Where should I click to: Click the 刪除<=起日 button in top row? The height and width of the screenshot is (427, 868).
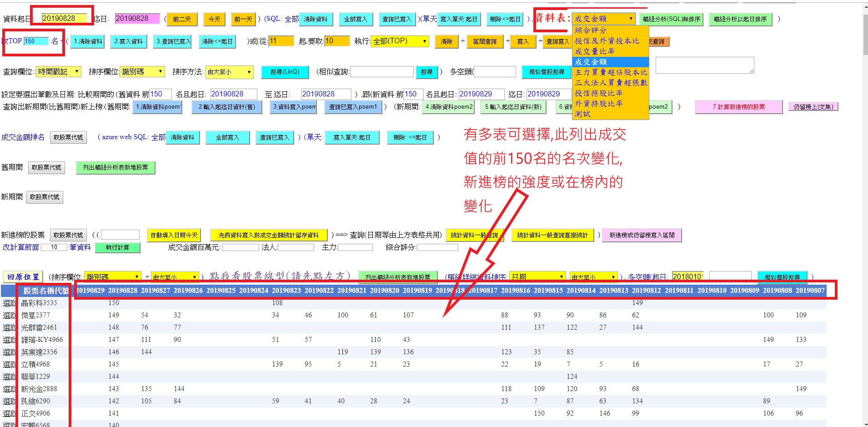tap(505, 19)
